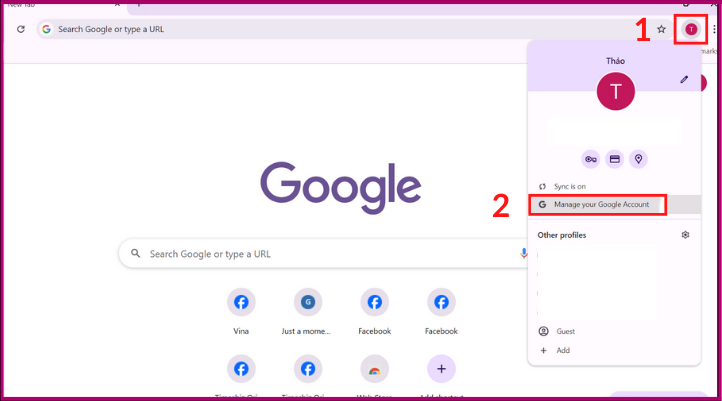Viewport: 722px width, 401px height.
Task: Open the Chrome three-dot menu
Action: pos(714,29)
